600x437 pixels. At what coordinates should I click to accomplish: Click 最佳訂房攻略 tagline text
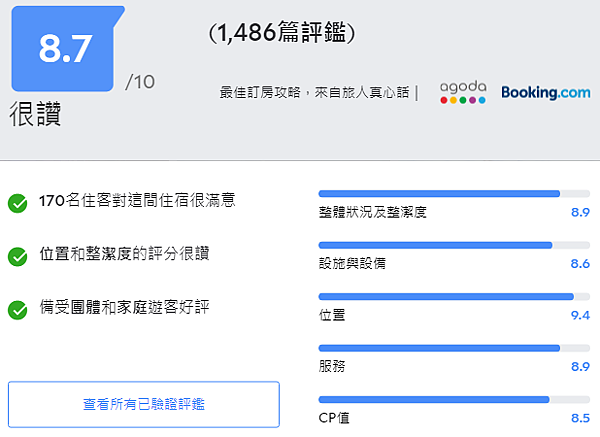click(314, 93)
